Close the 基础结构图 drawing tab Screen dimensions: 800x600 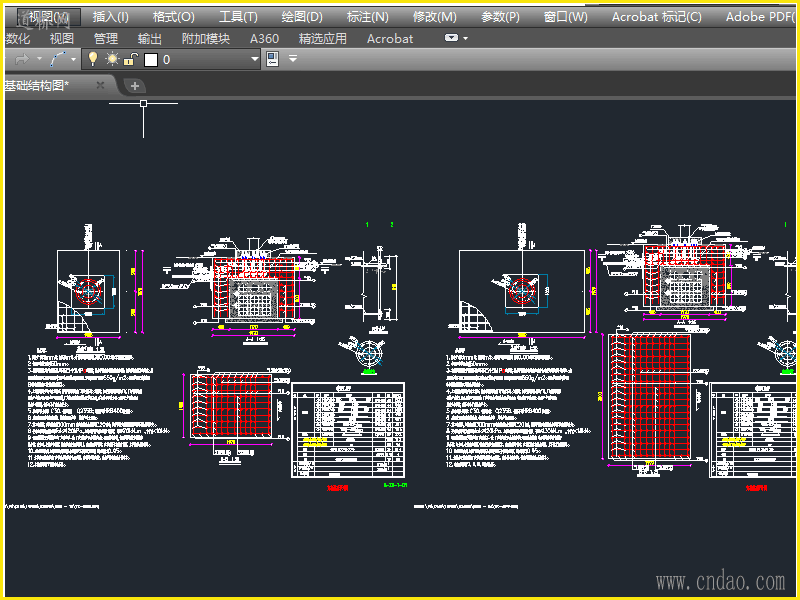(x=100, y=86)
